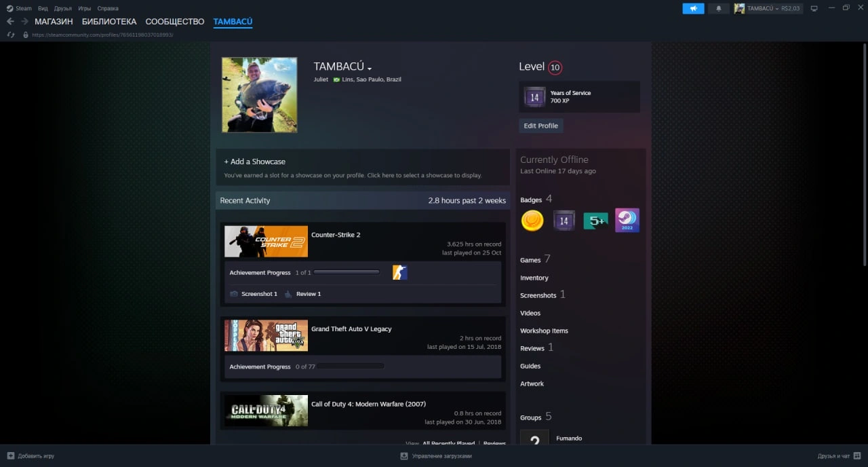Image resolution: width=868 pixels, height=467 pixels.
Task: Click the GTA V achievement progress bar
Action: [x=351, y=367]
